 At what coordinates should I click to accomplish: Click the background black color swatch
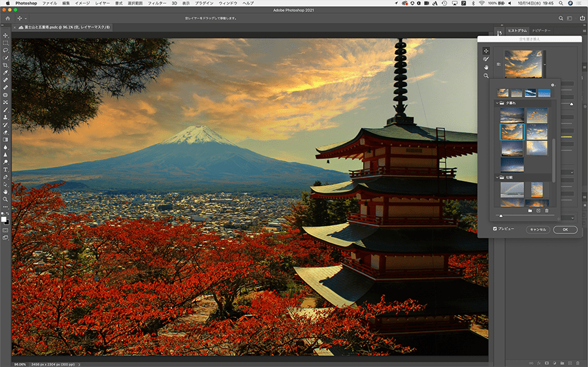(x=7, y=222)
